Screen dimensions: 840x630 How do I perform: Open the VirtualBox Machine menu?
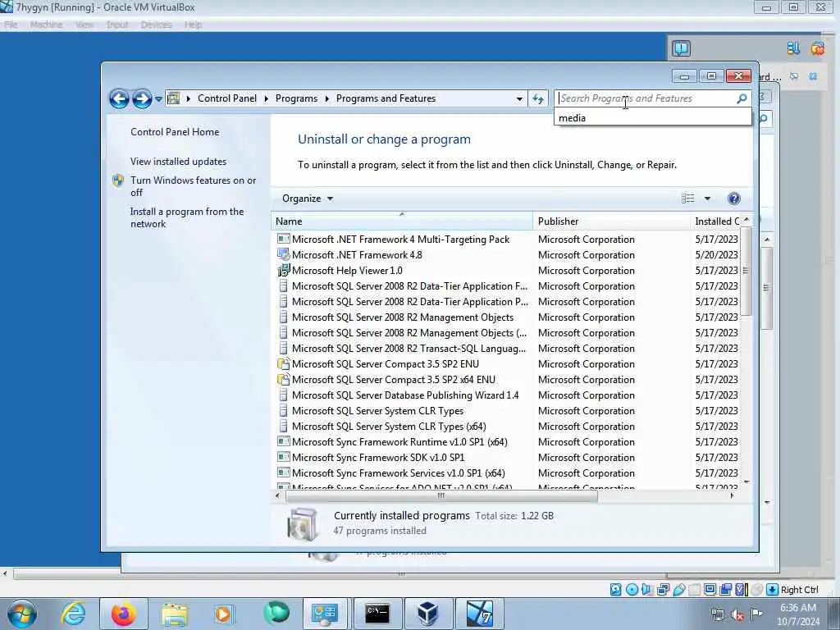[46, 25]
